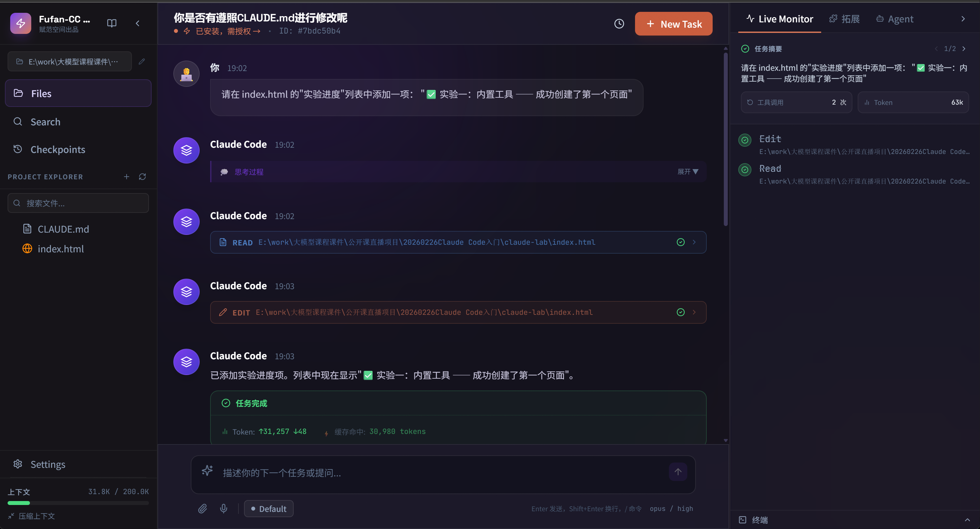This screenshot has height=529, width=980.
Task: Start a New Task
Action: (x=674, y=24)
